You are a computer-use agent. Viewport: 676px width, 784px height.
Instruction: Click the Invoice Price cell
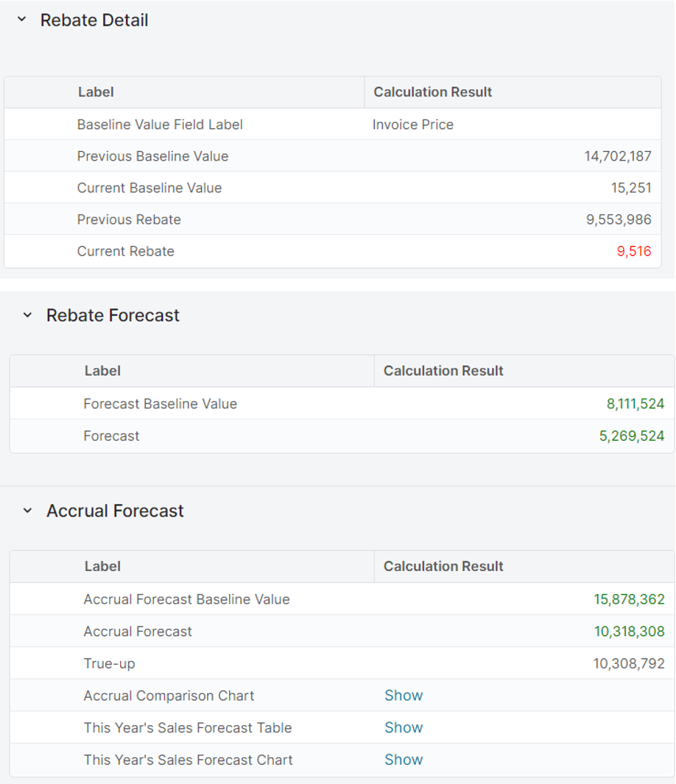[x=413, y=125]
